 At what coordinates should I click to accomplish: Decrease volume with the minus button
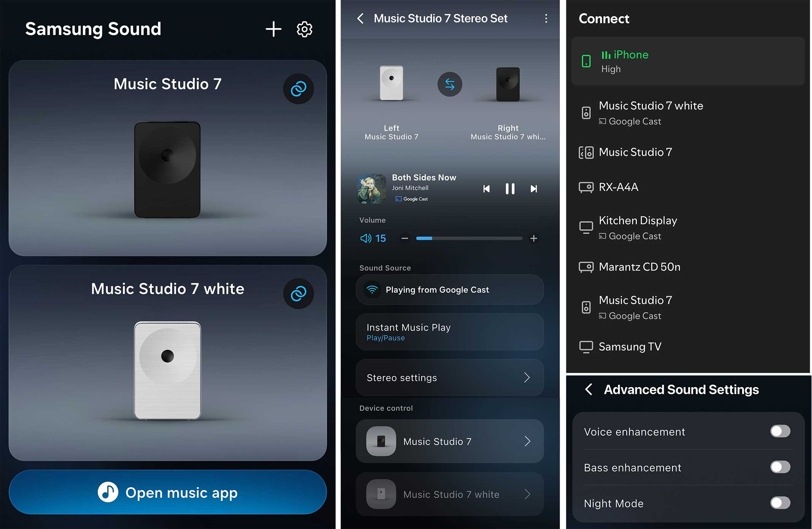(x=405, y=238)
